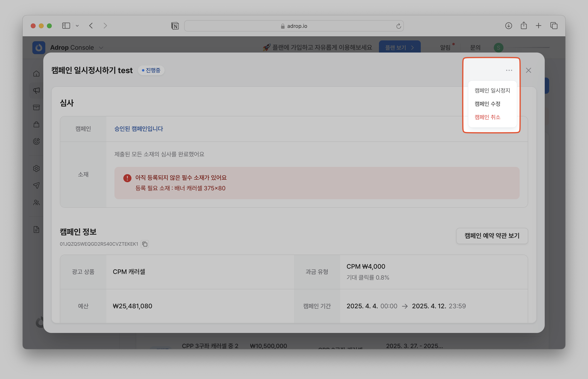
Task: Click the archive box sidebar icon
Action: point(36,107)
